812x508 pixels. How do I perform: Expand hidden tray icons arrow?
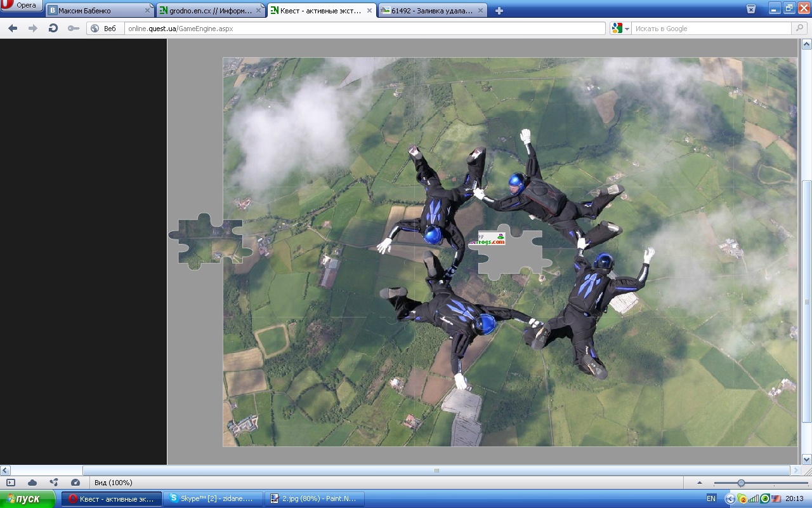coord(730,498)
